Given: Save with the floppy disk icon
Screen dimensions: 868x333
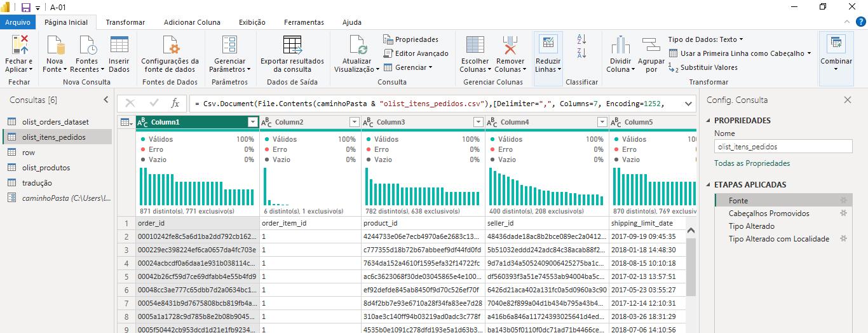Looking at the screenshot, I should click(25, 7).
